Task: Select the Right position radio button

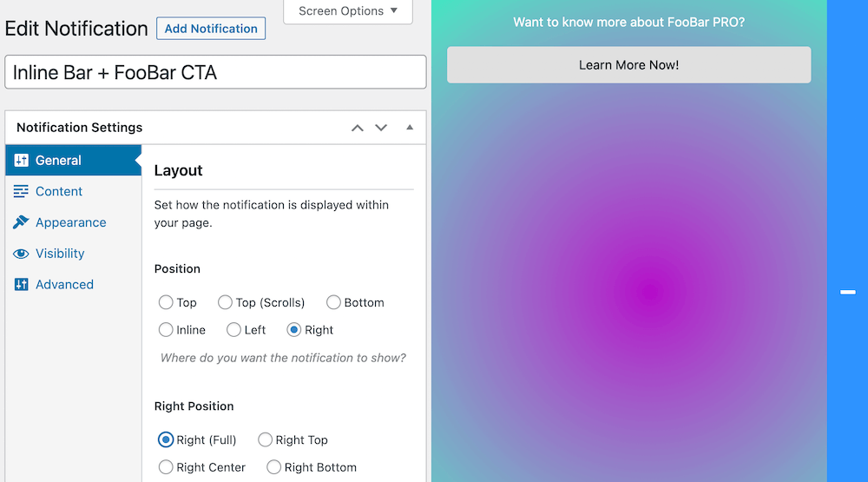Action: (x=294, y=330)
